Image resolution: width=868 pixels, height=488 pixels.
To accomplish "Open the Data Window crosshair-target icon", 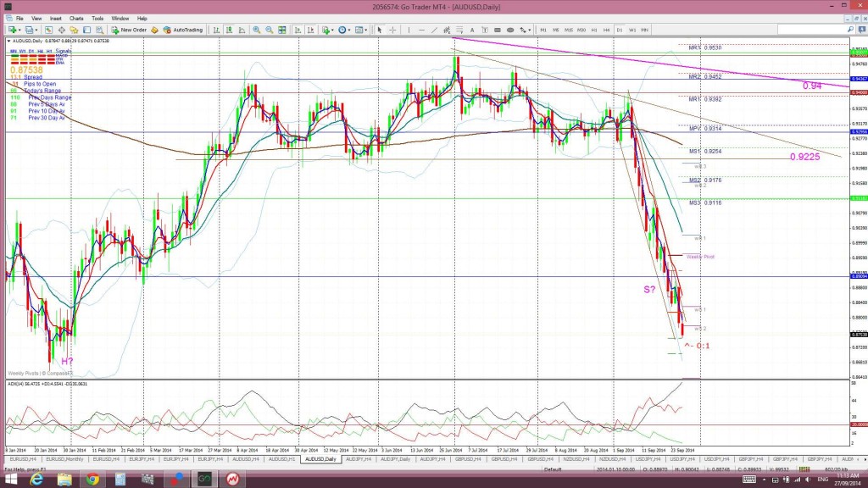I will (x=61, y=30).
